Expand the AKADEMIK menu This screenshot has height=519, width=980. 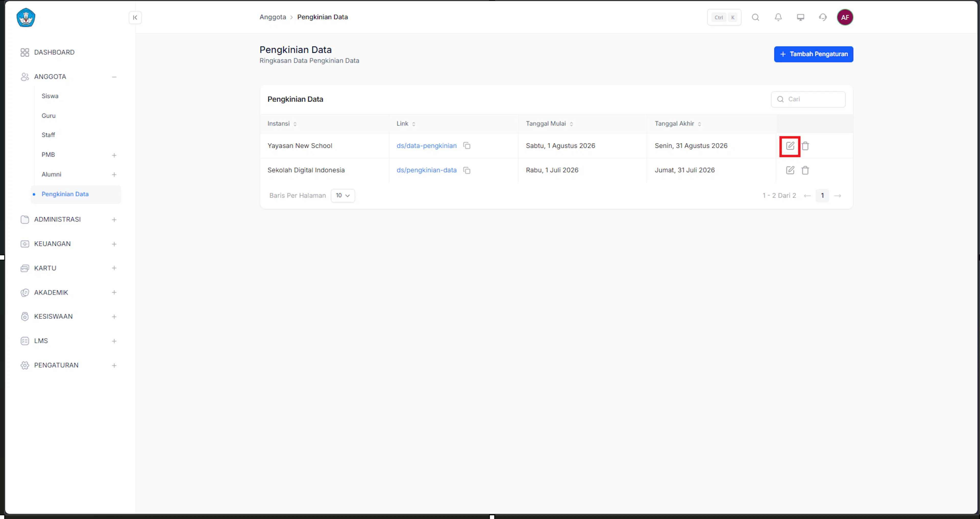pos(114,293)
